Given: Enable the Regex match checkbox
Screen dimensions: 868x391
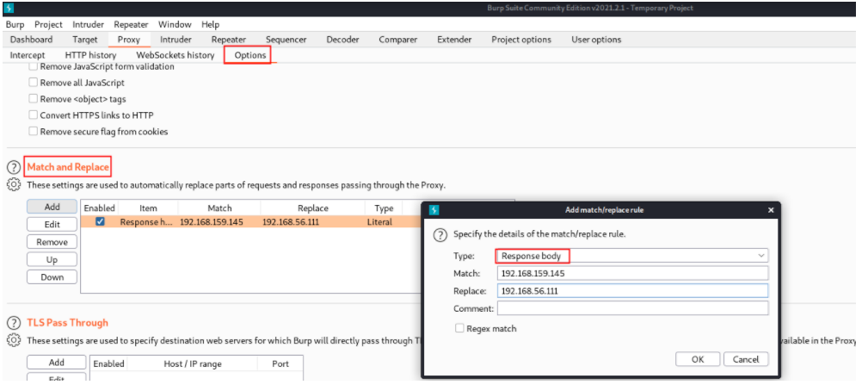Looking at the screenshot, I should coord(459,328).
